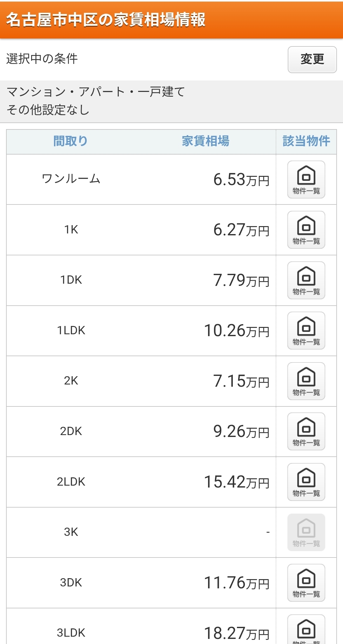Select the 1LDK layout label
The image size is (343, 644).
coord(71,331)
